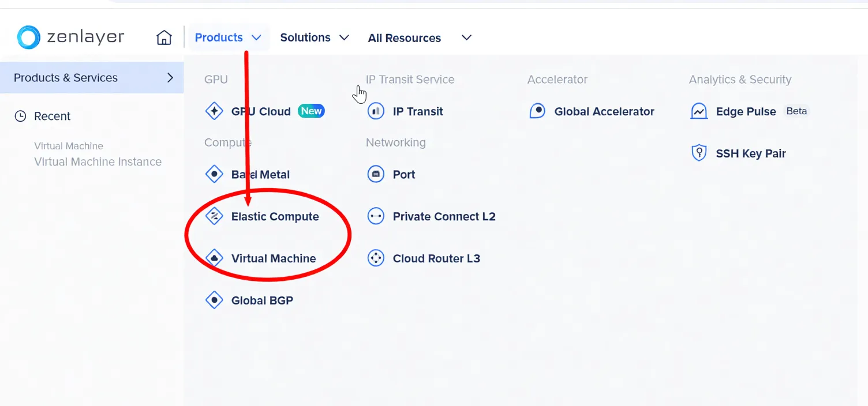The height and width of the screenshot is (406, 868).
Task: Open SSH Key Pair page
Action: point(751,153)
